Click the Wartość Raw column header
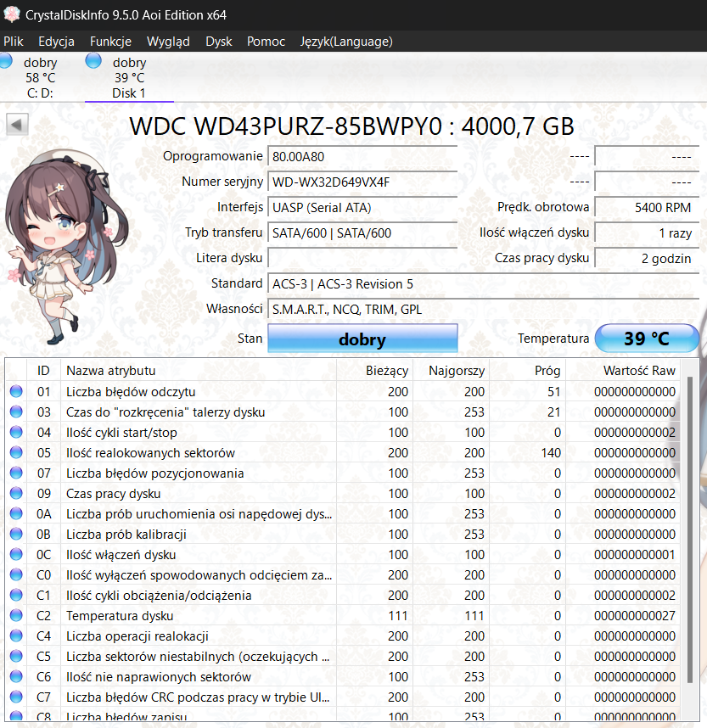The width and height of the screenshot is (707, 728). point(622,371)
